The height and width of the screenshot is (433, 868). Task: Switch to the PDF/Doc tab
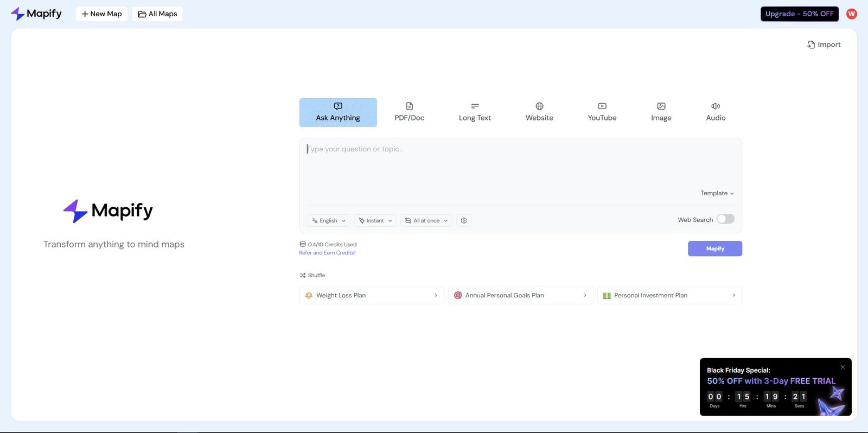coord(409,112)
